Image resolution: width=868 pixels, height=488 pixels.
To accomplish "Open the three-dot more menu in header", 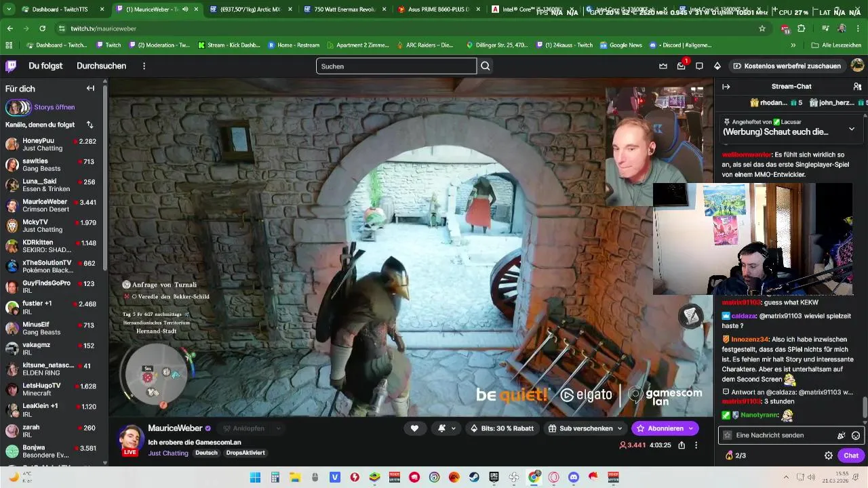I will click(x=144, y=66).
